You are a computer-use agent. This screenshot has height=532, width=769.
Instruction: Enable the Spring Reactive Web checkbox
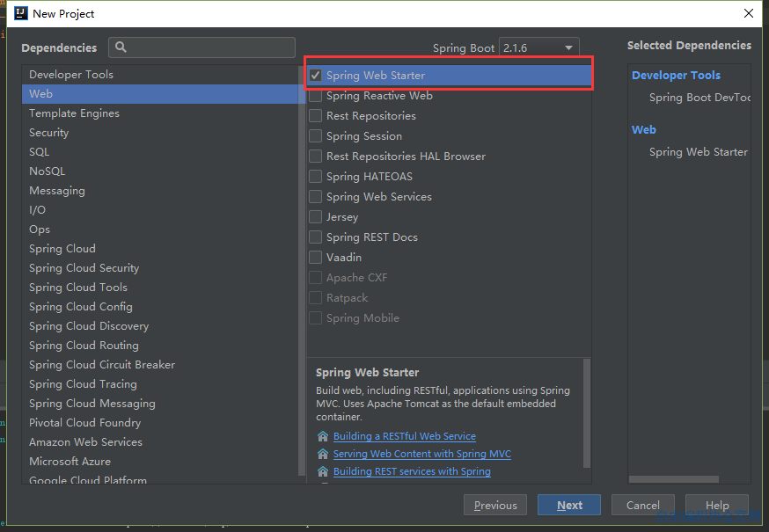(315, 96)
